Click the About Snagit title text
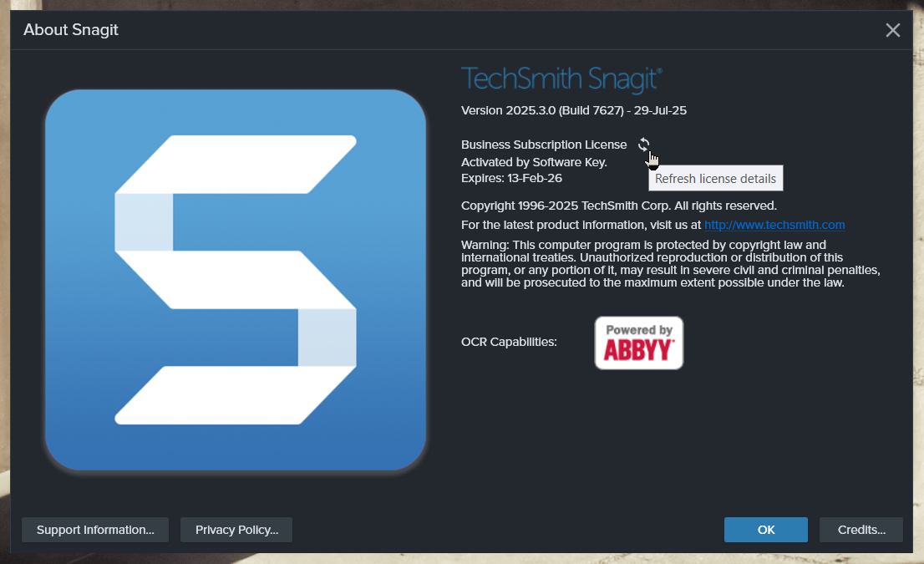 (71, 30)
